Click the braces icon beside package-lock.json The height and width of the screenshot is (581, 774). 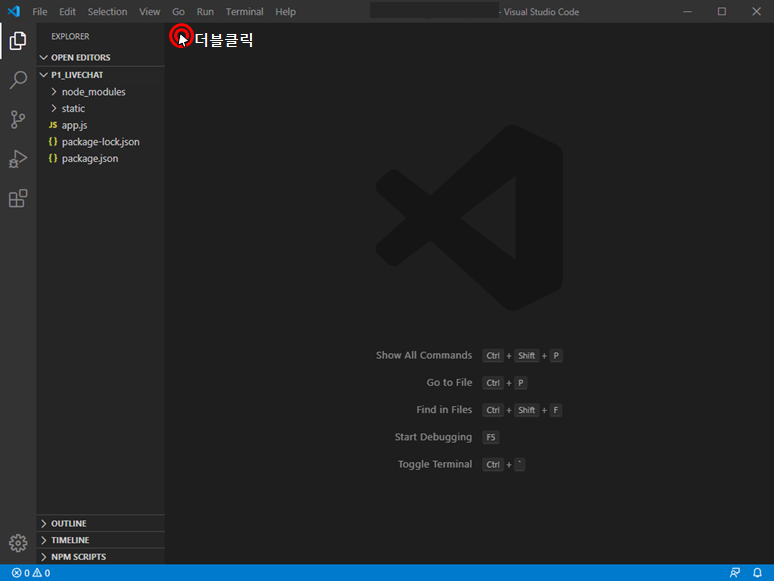53,142
